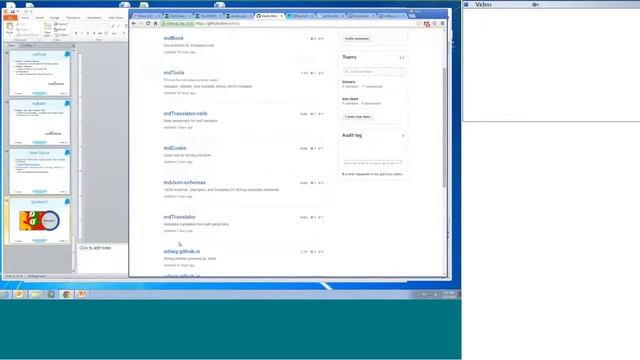
Task: Open the mdTools repository link
Action: click(174, 73)
